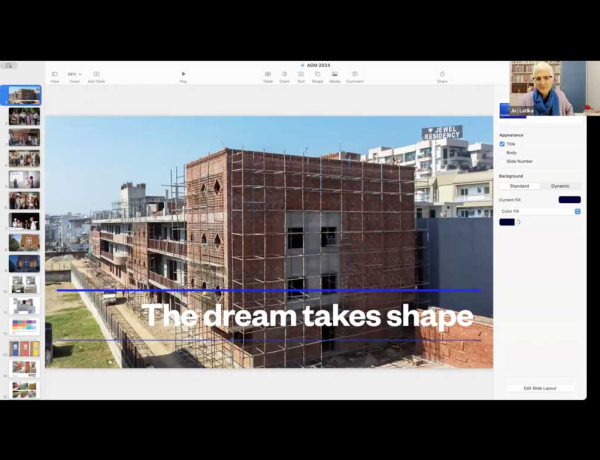Add a Text box from the toolbar
Image resolution: width=600 pixels, height=460 pixels.
click(x=300, y=75)
